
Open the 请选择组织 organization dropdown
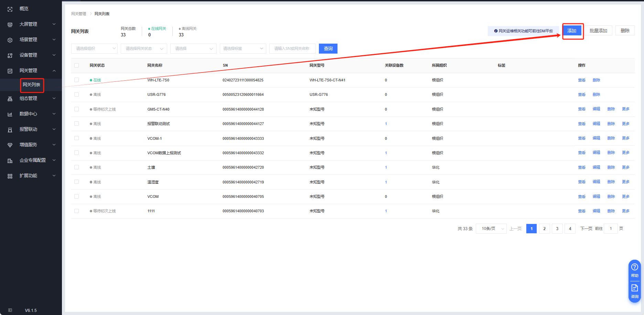click(x=94, y=48)
